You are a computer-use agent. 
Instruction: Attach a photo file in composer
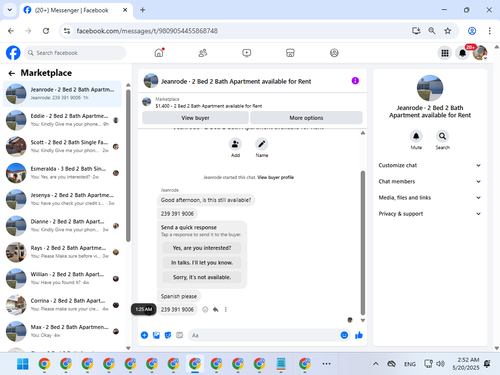[156, 335]
